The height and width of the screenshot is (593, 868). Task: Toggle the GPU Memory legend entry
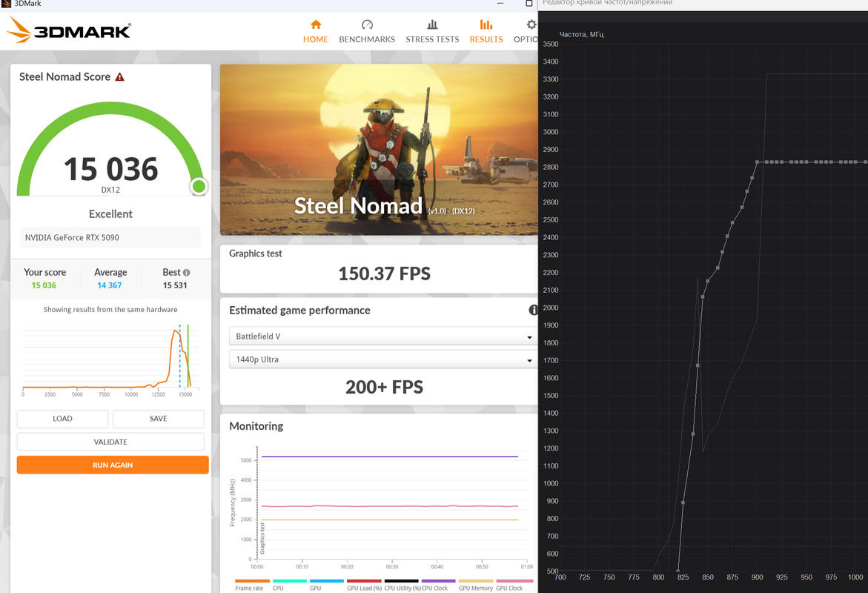coord(476,585)
